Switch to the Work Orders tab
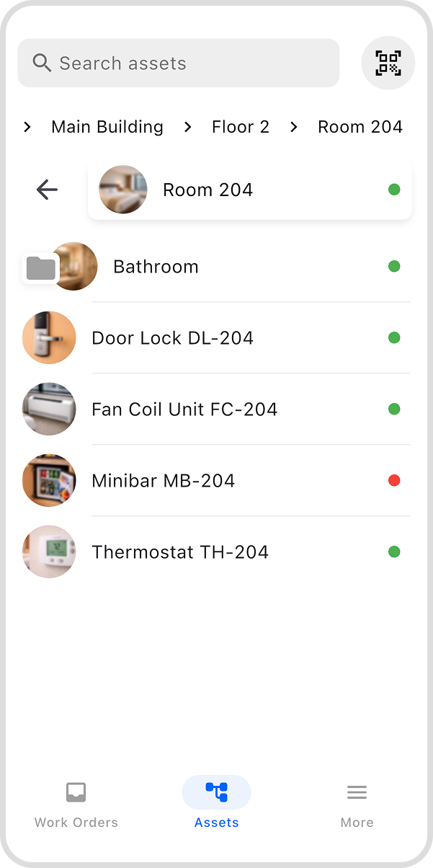 coord(76,823)
